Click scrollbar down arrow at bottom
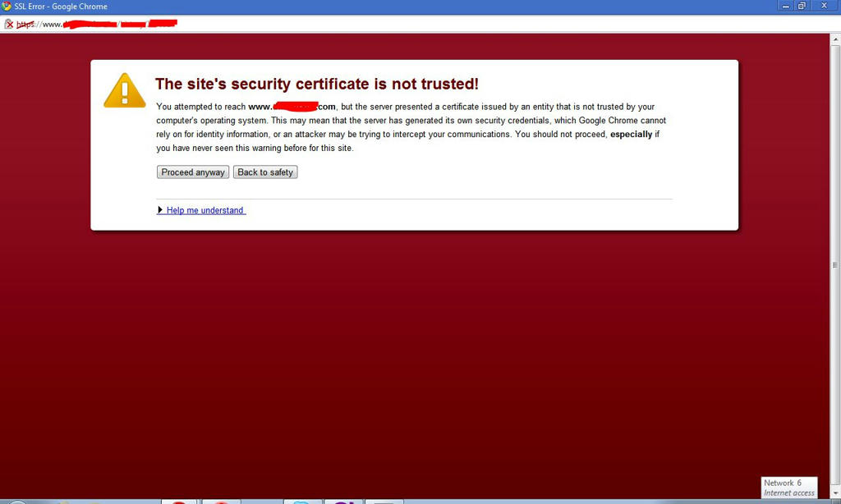Screen dimensions: 841x504 pos(835,493)
